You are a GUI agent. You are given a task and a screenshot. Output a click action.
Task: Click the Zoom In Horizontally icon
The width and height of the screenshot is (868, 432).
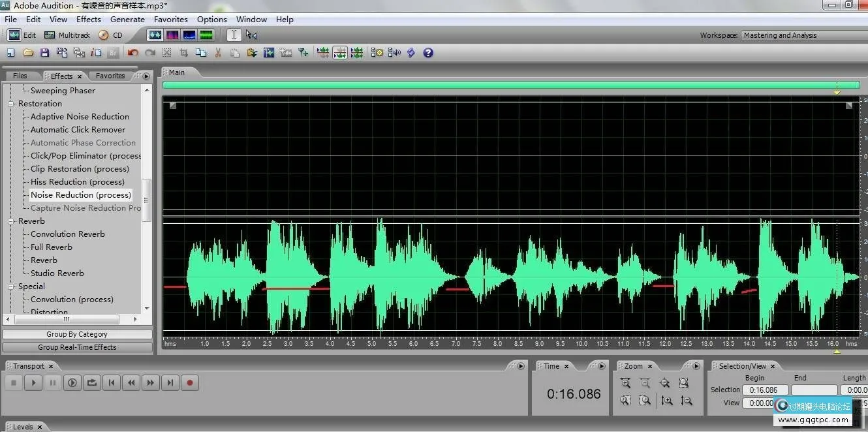pyautogui.click(x=625, y=384)
